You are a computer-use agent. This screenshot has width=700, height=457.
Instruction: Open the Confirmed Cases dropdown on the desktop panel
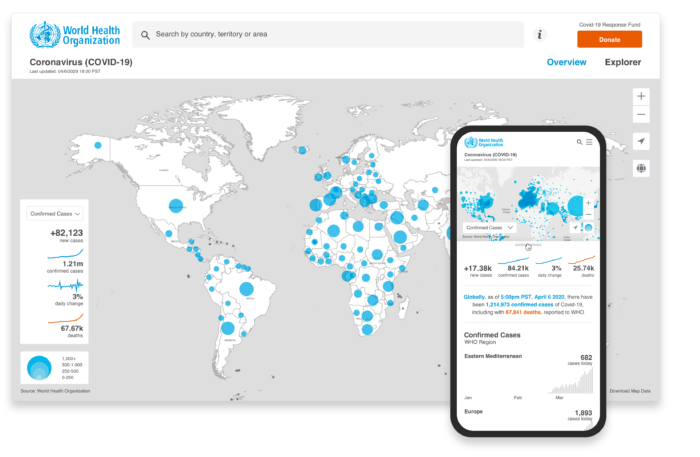coord(54,214)
